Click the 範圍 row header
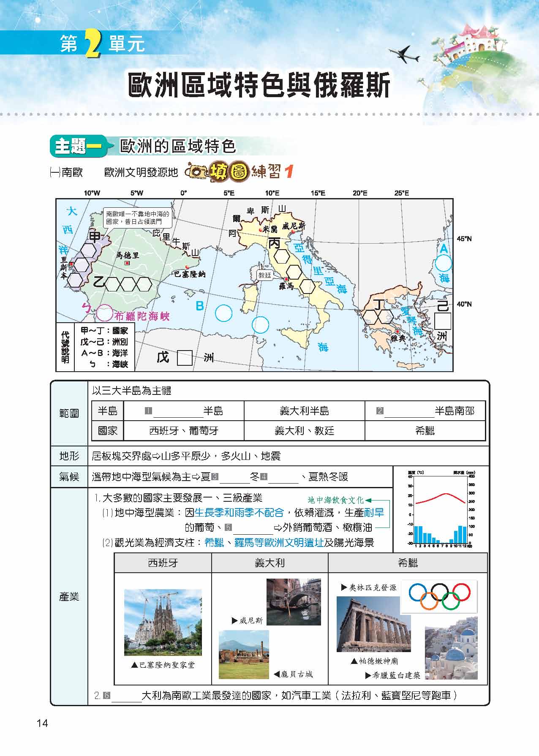 69,413
